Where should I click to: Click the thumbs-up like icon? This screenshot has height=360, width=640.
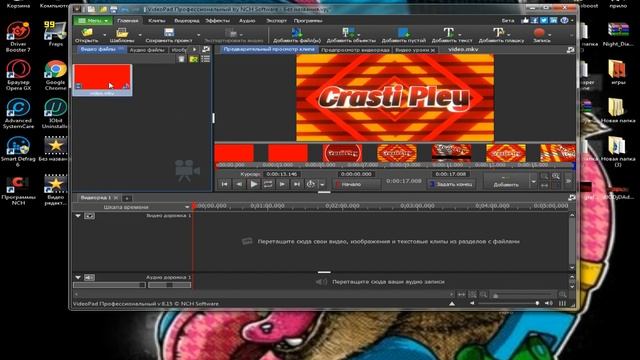[x=525, y=20]
